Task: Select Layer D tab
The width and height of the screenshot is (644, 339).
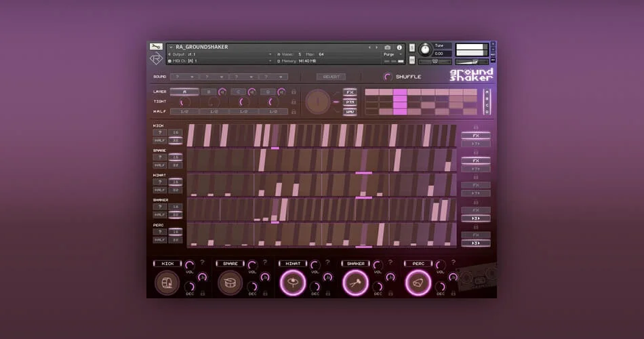Action: click(268, 92)
